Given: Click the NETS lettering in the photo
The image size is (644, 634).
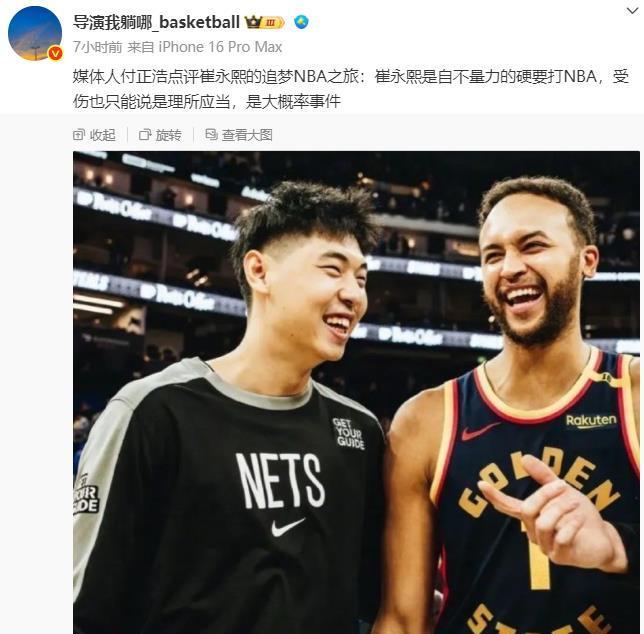Looking at the screenshot, I should pyautogui.click(x=281, y=480).
